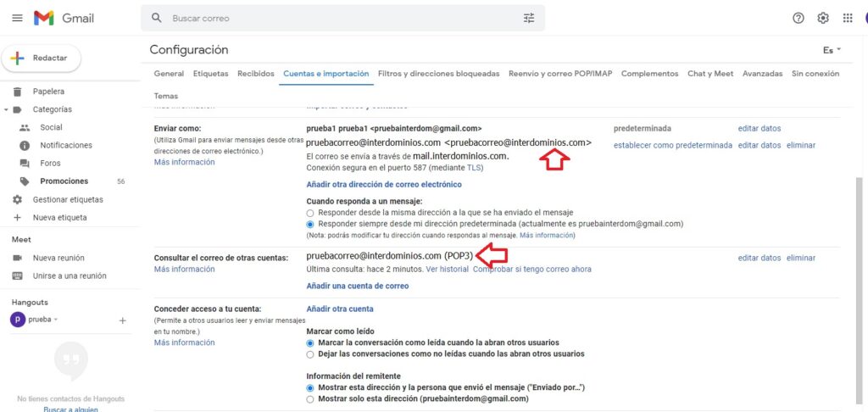The width and height of the screenshot is (868, 412).
Task: Open Filtros y direcciones bloqueadas tab
Action: point(438,74)
